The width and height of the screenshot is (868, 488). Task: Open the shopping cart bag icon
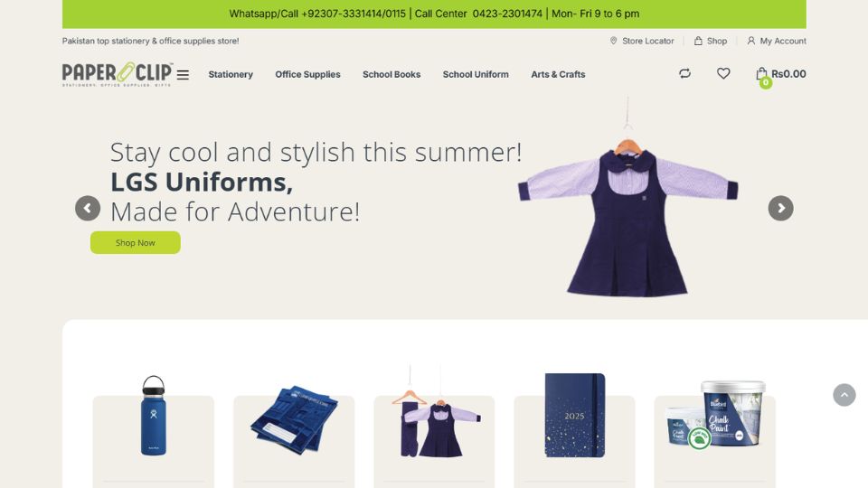tap(761, 74)
